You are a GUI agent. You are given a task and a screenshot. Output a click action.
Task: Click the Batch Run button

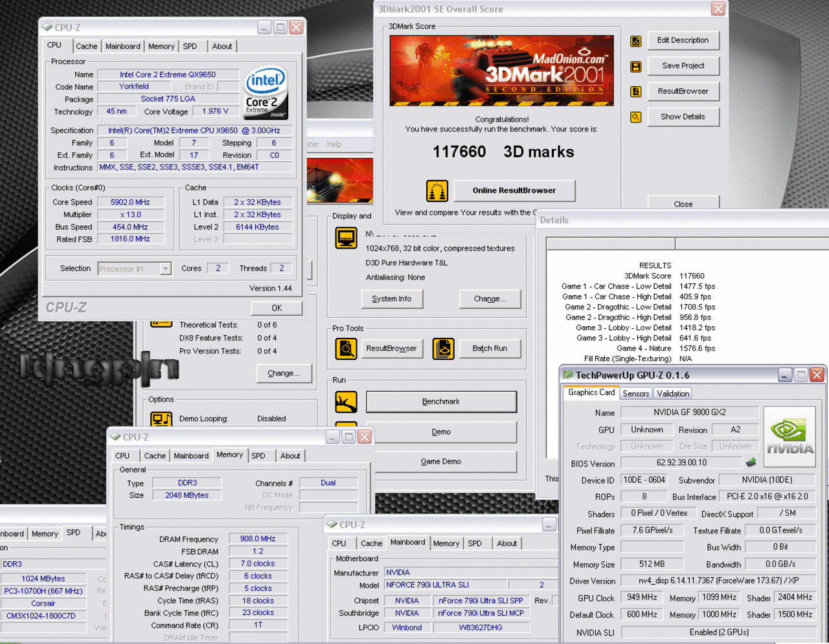point(490,348)
